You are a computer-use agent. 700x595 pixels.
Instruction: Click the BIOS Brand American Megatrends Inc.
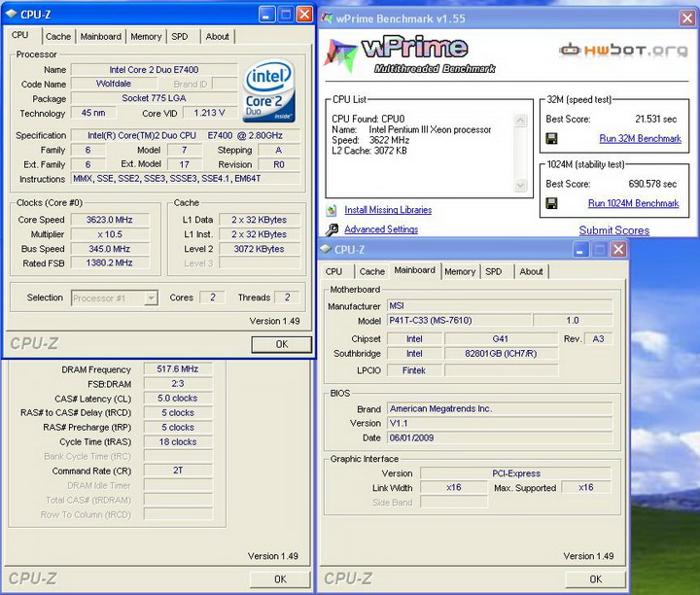(x=500, y=409)
